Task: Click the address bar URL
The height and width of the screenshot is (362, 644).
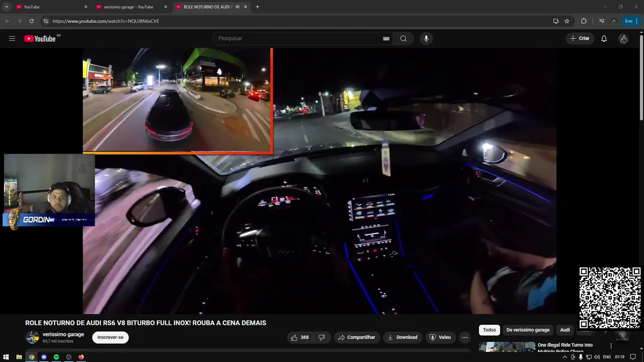Action: coord(106,21)
